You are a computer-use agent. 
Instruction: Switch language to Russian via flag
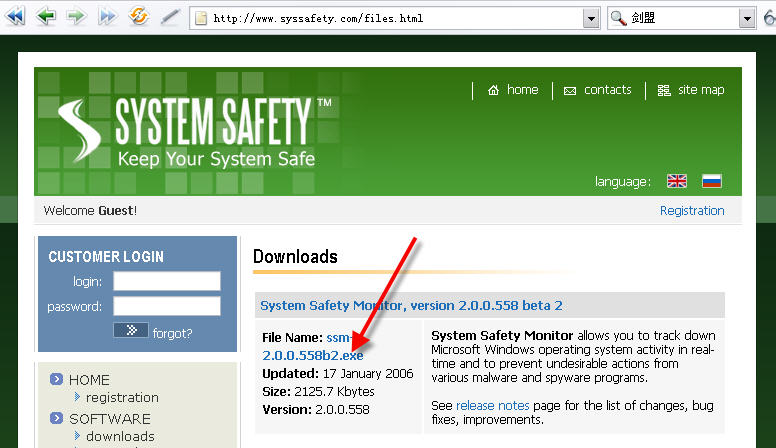click(712, 181)
